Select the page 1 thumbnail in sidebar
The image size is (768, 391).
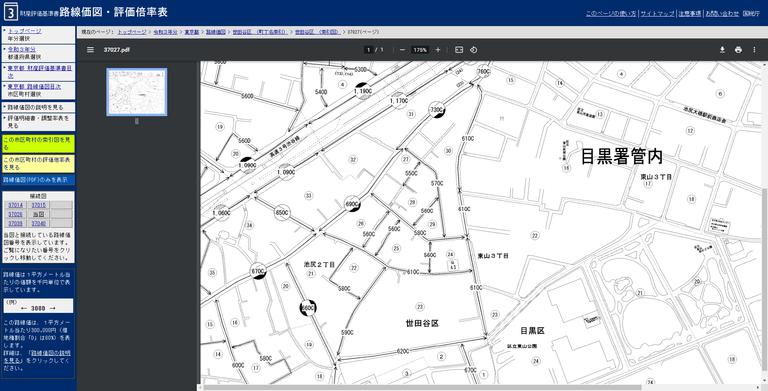click(137, 92)
